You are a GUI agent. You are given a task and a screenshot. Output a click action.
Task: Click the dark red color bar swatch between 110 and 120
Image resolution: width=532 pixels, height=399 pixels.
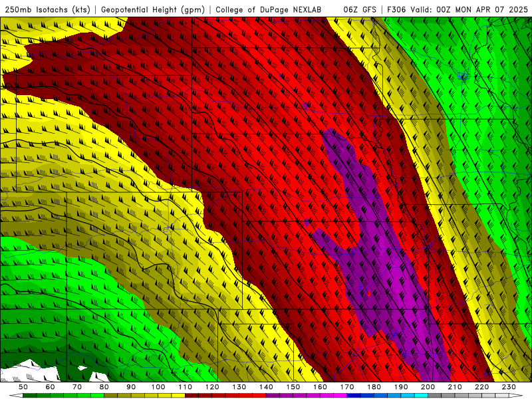[x=192, y=396]
